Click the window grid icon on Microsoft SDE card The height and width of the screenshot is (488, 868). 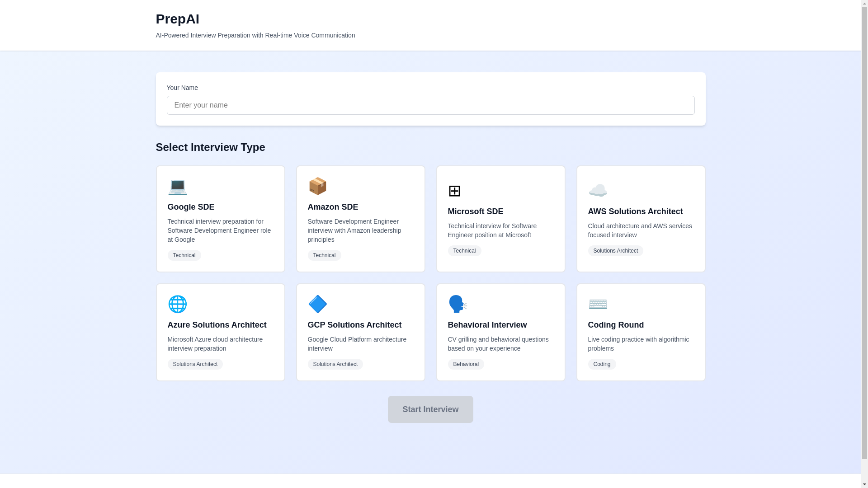[x=454, y=191]
